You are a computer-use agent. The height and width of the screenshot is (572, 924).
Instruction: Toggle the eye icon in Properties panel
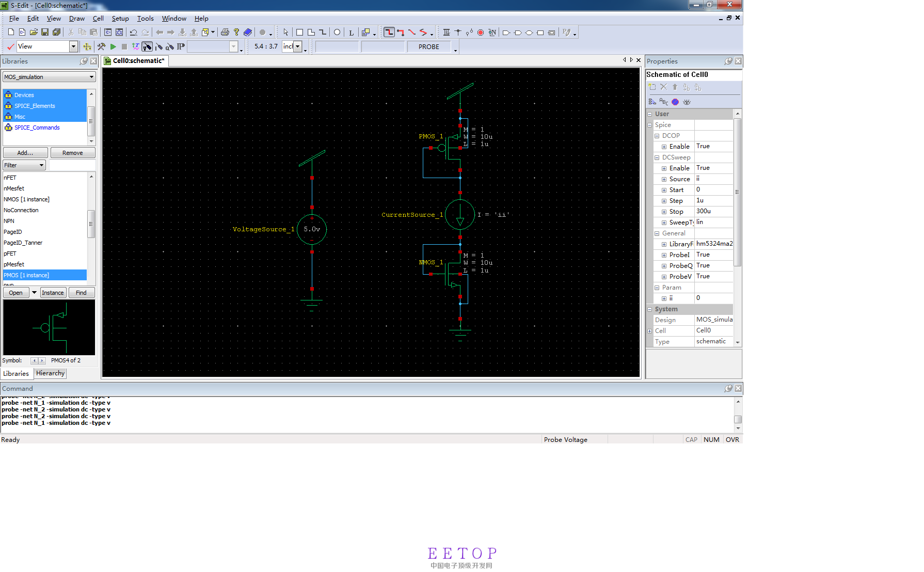687,102
